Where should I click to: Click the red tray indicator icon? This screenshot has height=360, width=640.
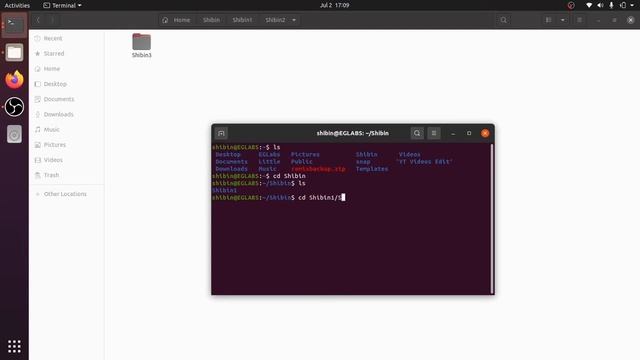click(571, 5)
